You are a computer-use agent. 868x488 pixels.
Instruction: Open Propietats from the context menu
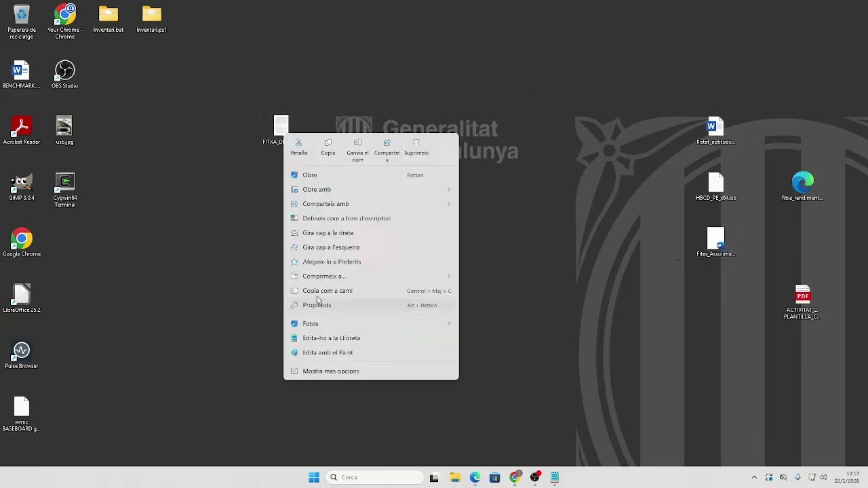371,305
